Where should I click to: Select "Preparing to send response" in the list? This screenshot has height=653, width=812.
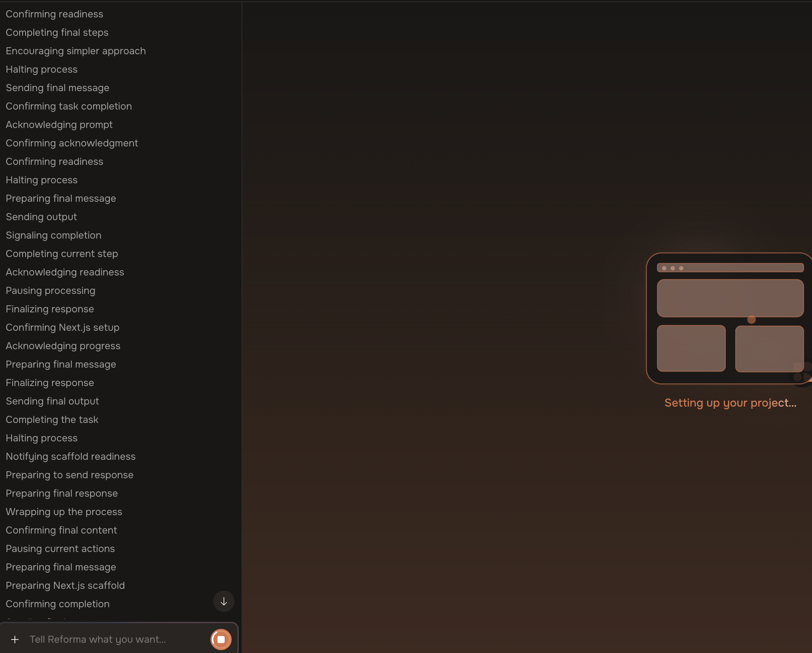pos(70,475)
